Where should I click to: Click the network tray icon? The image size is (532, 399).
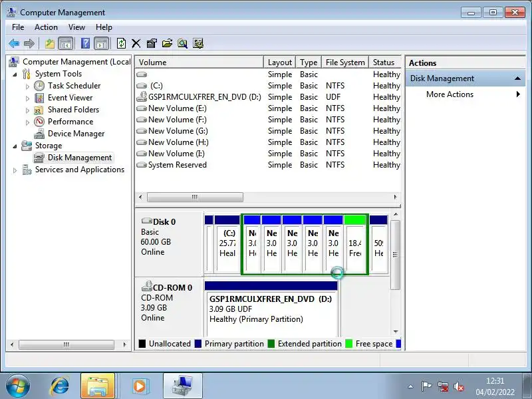[442, 386]
